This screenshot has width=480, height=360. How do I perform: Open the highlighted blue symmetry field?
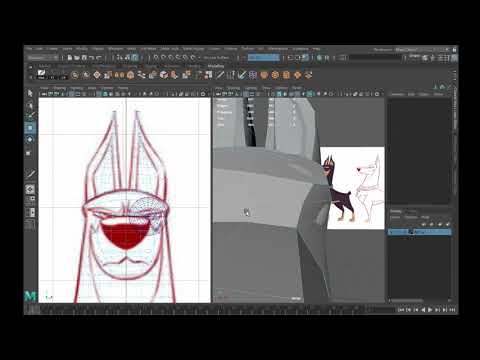pyautogui.click(x=263, y=58)
